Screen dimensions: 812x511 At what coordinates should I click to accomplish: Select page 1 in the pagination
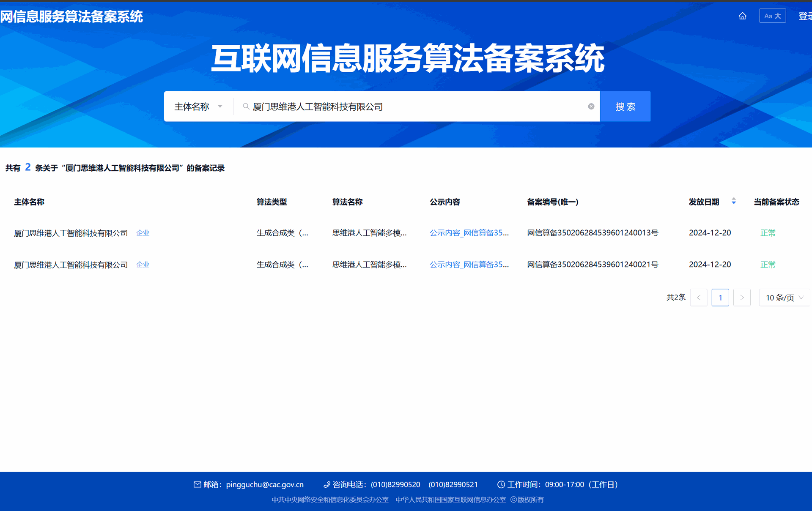(x=720, y=298)
